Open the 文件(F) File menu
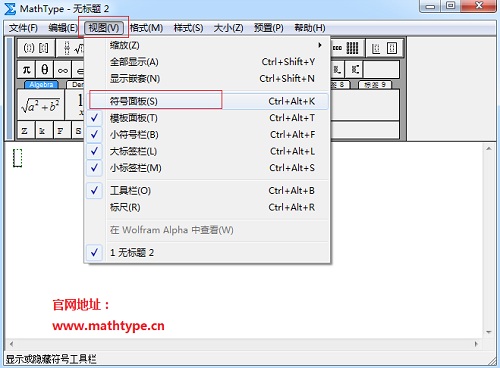The height and width of the screenshot is (368, 500). point(23,28)
